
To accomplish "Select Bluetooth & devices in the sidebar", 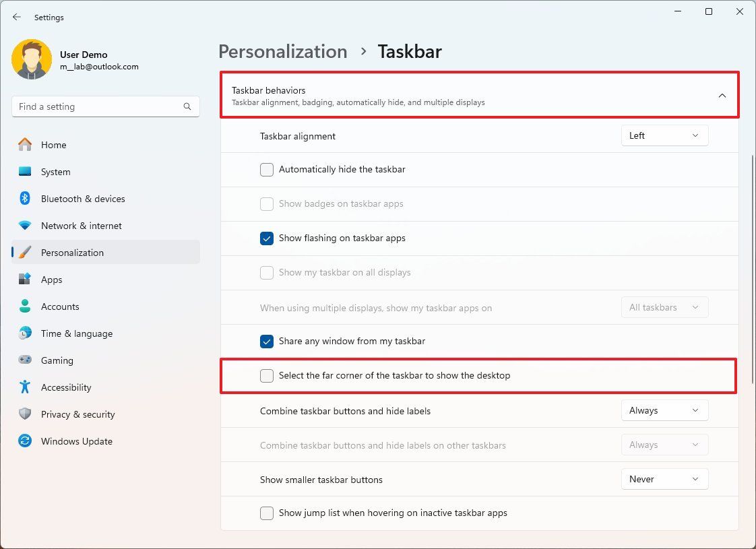I will coord(83,199).
